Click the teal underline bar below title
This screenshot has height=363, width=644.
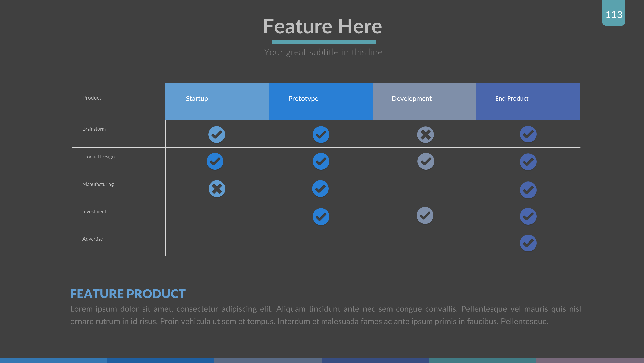(x=324, y=42)
